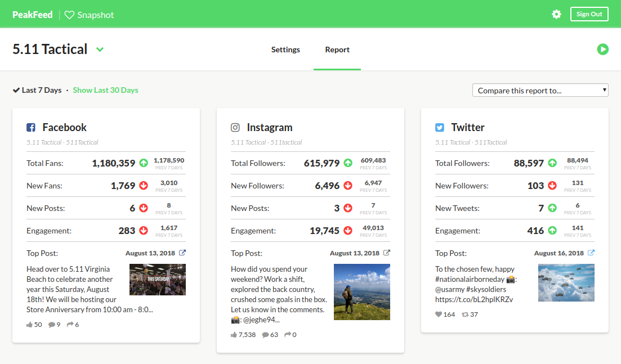Image resolution: width=621 pixels, height=364 pixels.
Task: Click Facebook Total Fans up arrow indicator
Action: click(144, 163)
